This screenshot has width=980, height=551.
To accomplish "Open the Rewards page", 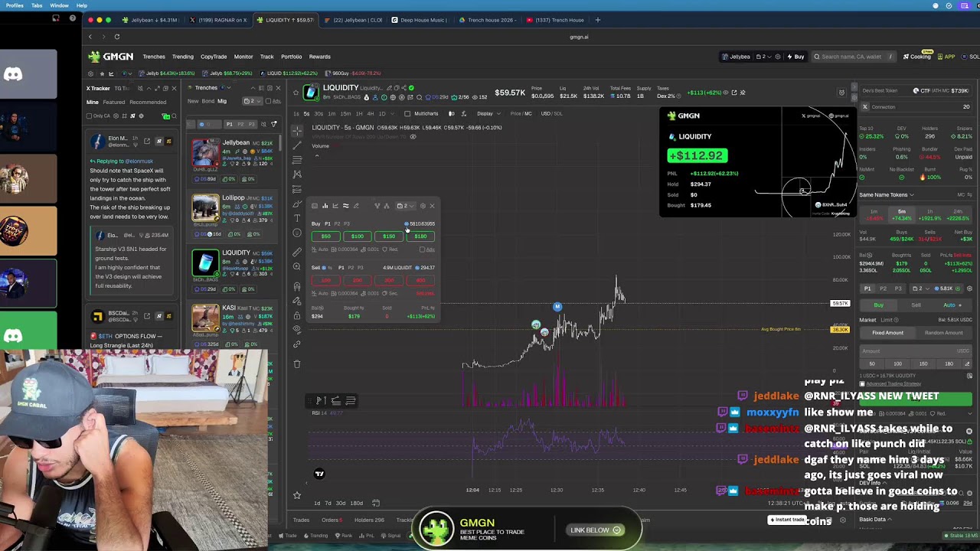I will pos(319,57).
